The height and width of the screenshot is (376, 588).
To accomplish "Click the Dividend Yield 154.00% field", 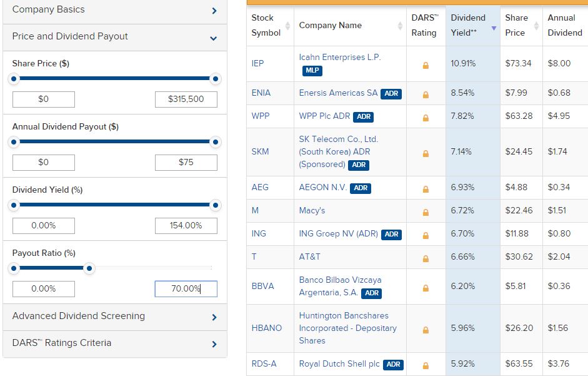I will 186,225.
